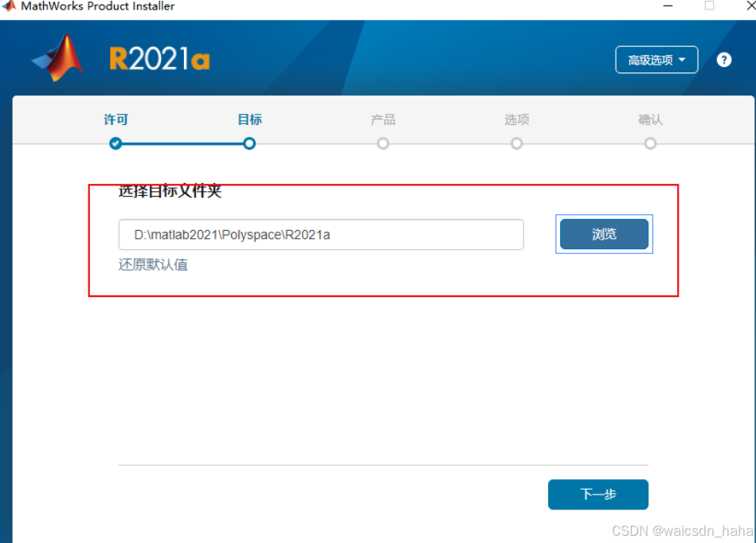Jump to the 选项 step
The image size is (756, 543).
pos(516,119)
